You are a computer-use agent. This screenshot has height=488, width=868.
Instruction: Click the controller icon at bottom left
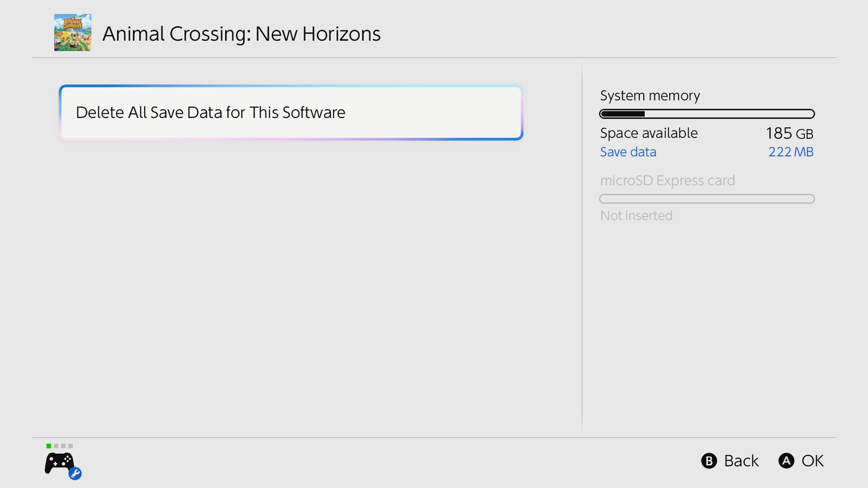click(x=59, y=463)
